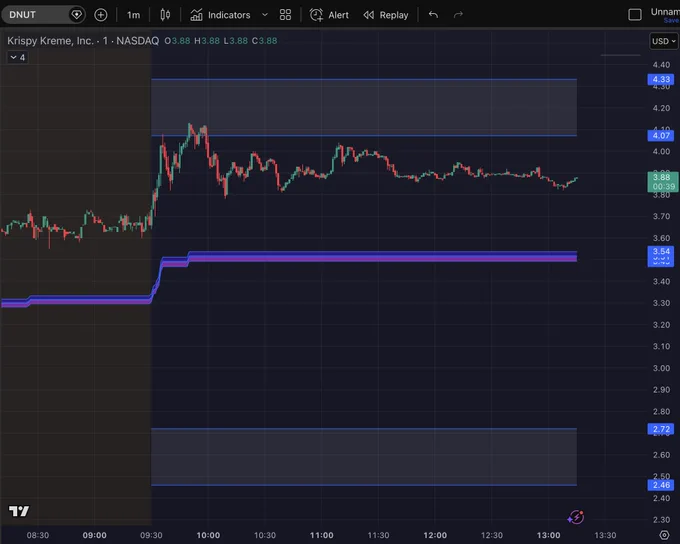Open the Indicators dialog
Screen dimensions: 680x544
click(220, 15)
